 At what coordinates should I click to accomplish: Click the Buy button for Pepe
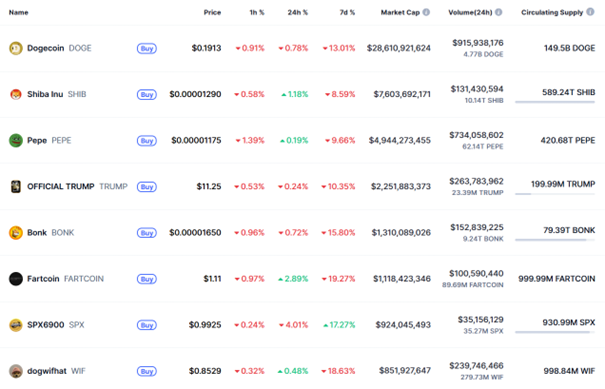(147, 141)
